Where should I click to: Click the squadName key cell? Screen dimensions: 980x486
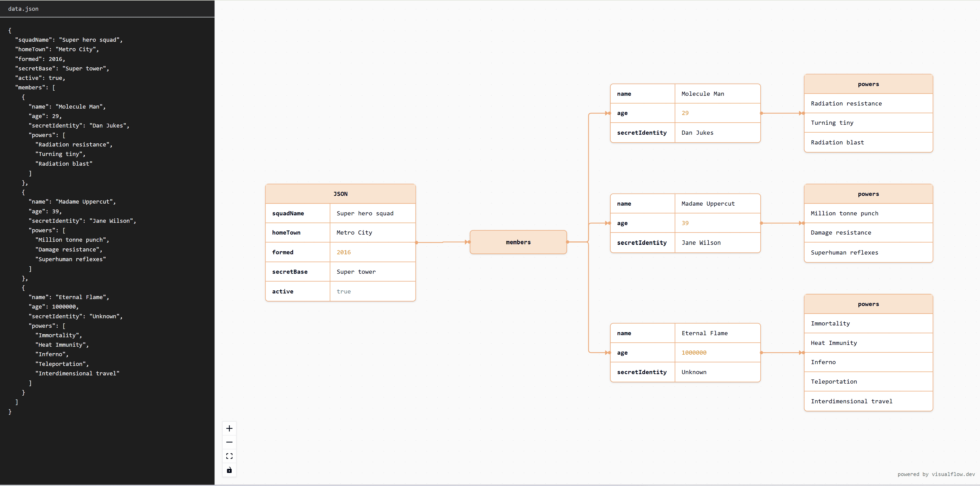[298, 213]
